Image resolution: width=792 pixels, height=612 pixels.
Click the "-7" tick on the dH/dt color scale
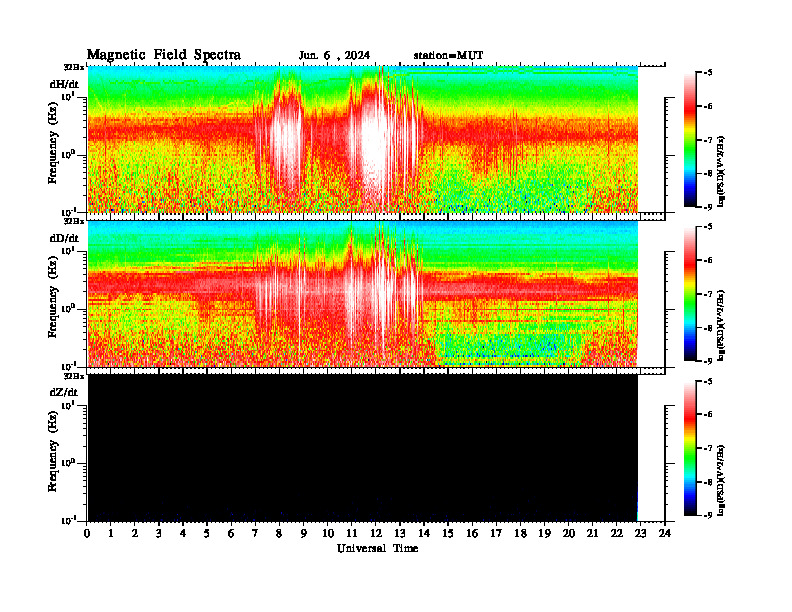(x=708, y=140)
